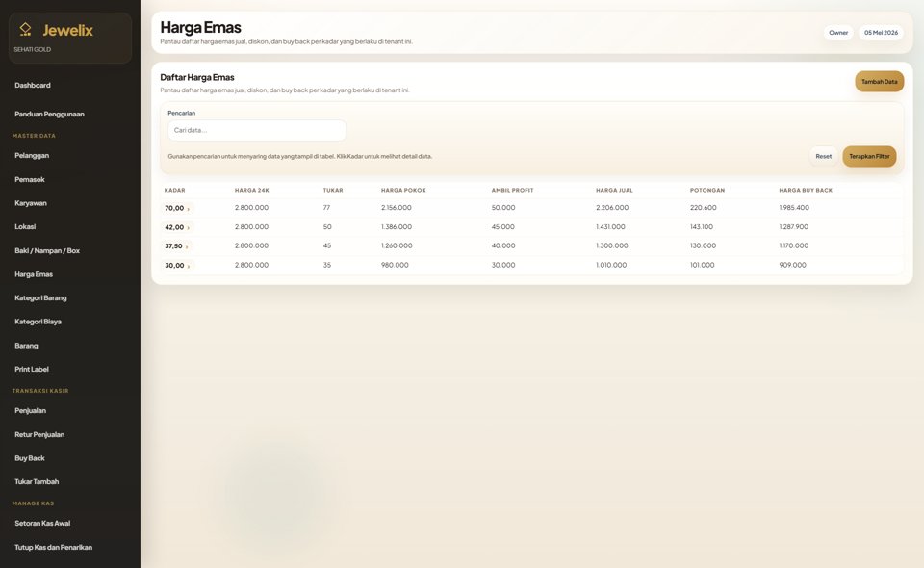Open the 70,00 kadar detail chip
The height and width of the screenshot is (568, 924).
pos(177,208)
